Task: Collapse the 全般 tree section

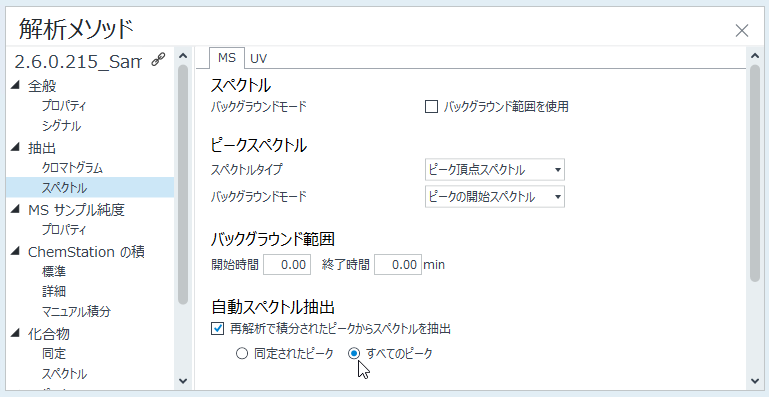Action: pos(15,85)
